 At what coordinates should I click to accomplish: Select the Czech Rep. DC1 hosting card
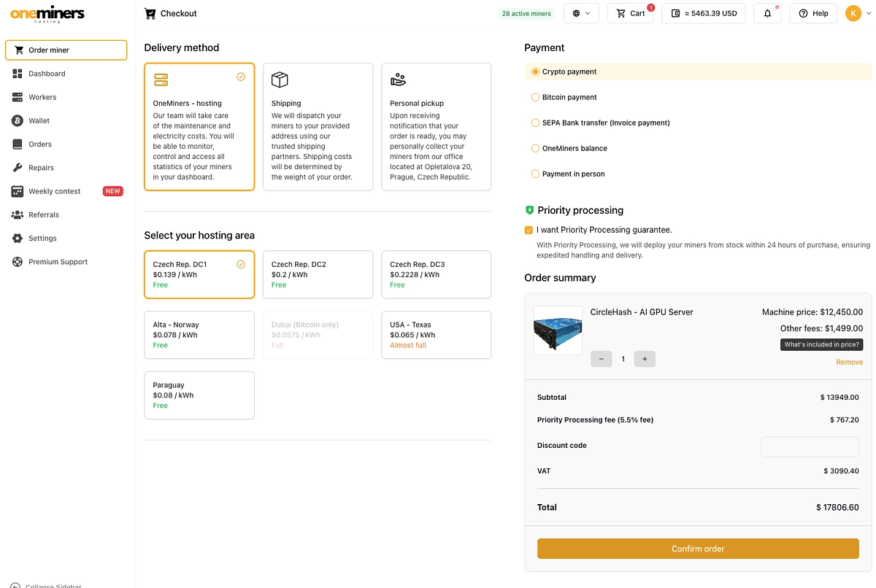tap(199, 274)
